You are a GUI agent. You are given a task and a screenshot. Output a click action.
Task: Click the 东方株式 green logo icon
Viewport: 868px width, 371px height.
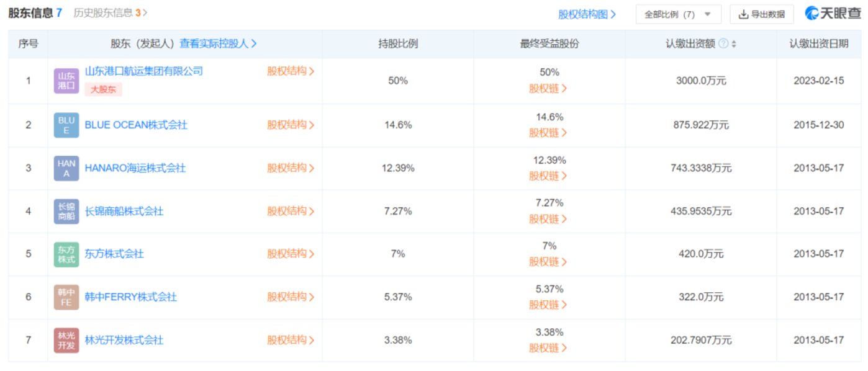66,254
